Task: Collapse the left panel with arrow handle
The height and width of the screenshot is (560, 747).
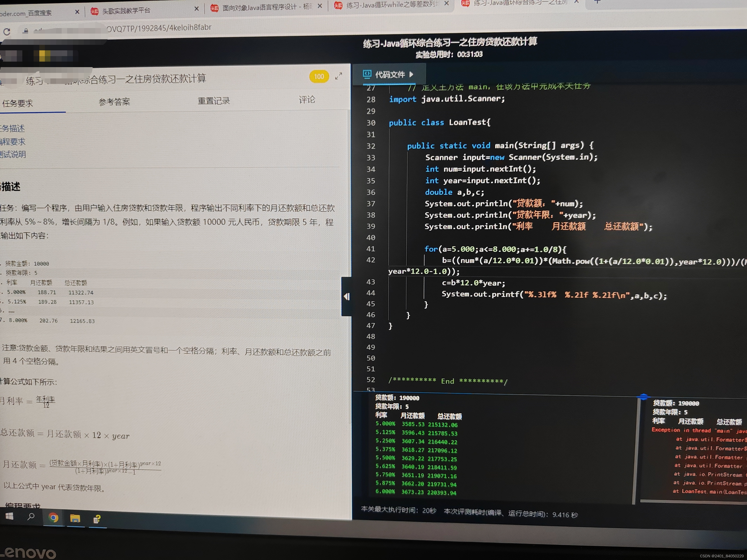Action: 346,296
